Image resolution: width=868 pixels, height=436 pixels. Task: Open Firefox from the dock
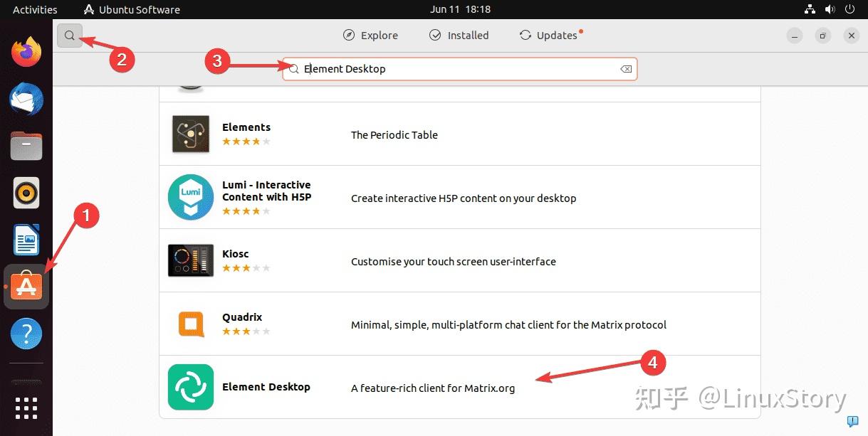[x=26, y=51]
